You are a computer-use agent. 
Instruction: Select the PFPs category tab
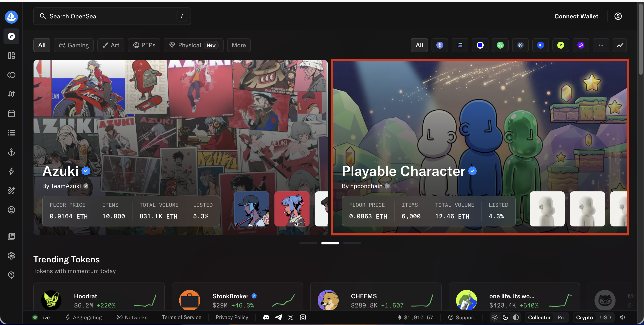pyautogui.click(x=144, y=45)
